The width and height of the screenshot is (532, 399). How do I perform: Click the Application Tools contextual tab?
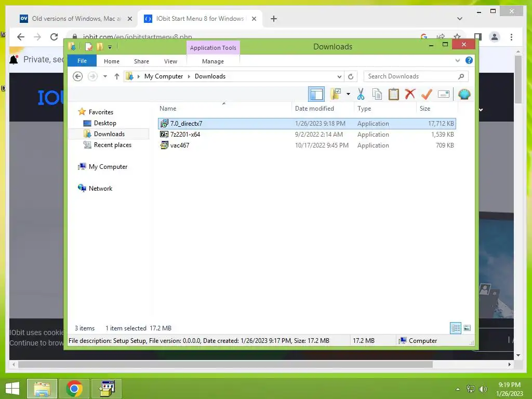[x=213, y=48]
